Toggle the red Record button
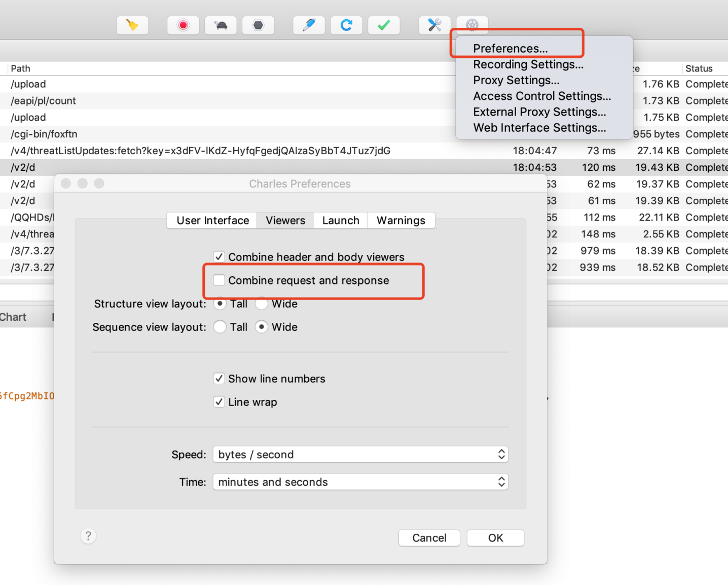The width and height of the screenshot is (728, 585). point(183,25)
